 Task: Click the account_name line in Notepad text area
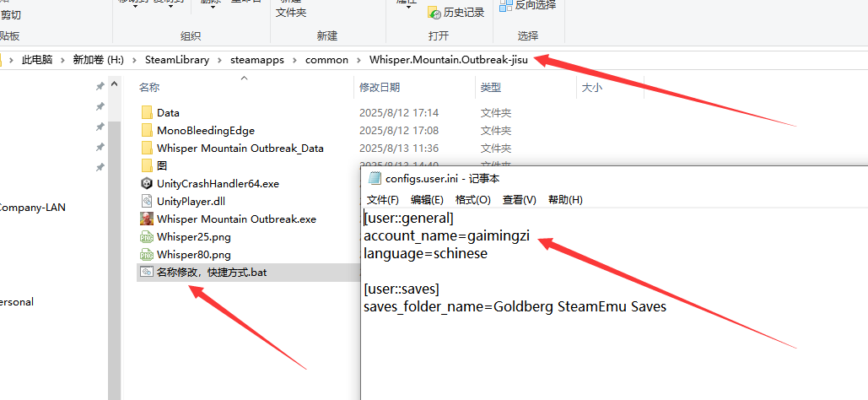click(446, 235)
